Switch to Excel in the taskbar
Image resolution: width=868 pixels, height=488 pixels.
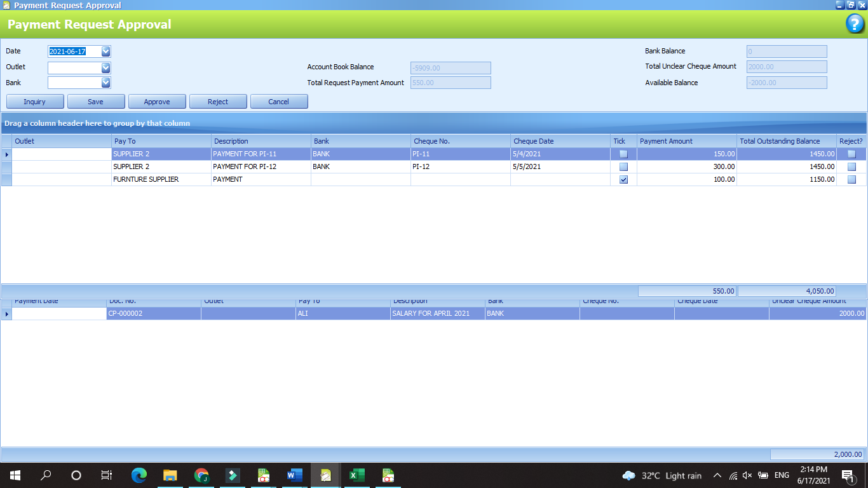(356, 475)
